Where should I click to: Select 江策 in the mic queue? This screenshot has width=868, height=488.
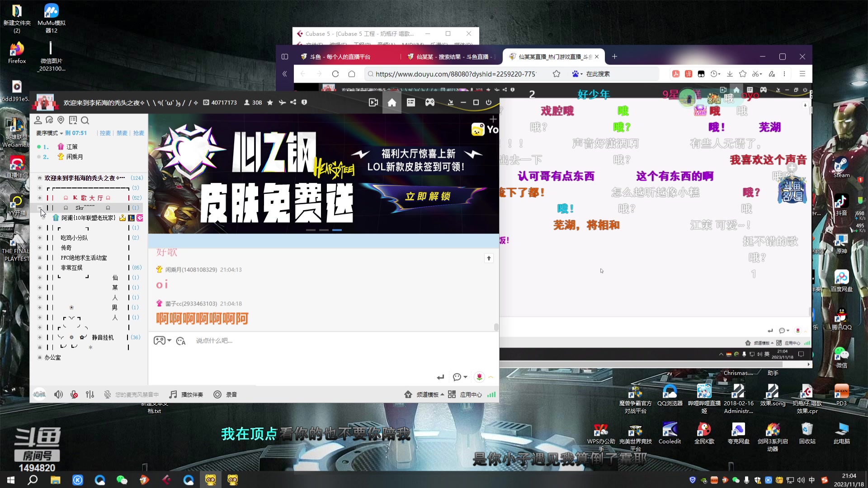72,147
